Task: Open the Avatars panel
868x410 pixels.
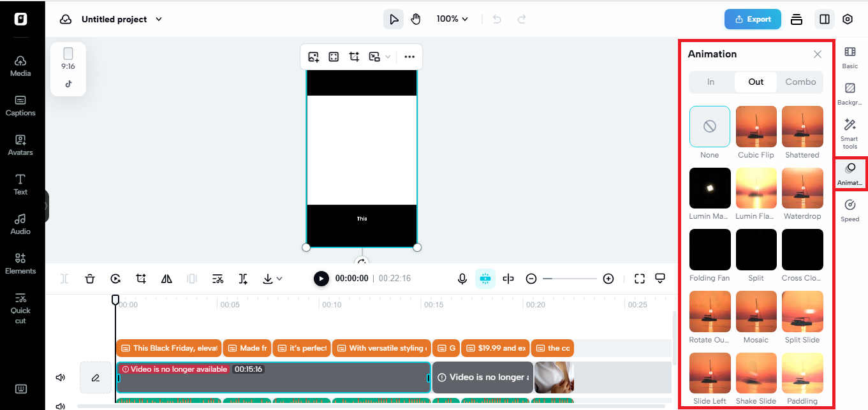Action: point(20,147)
